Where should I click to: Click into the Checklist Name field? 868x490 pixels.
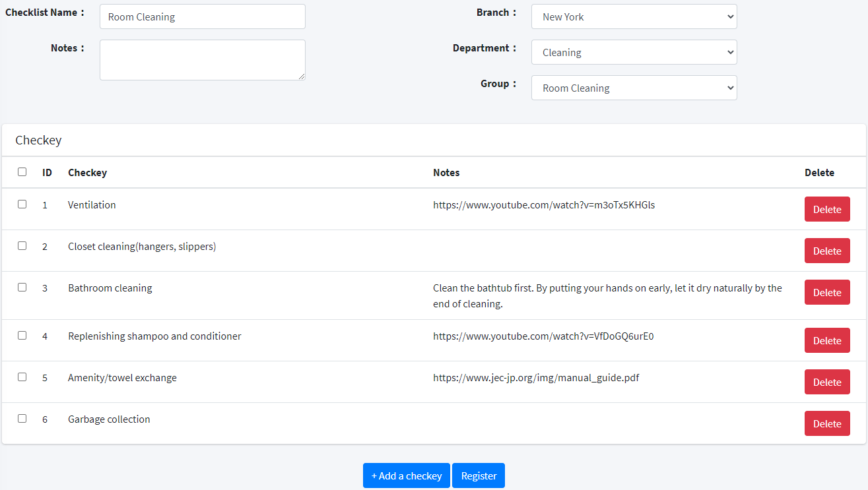click(202, 17)
